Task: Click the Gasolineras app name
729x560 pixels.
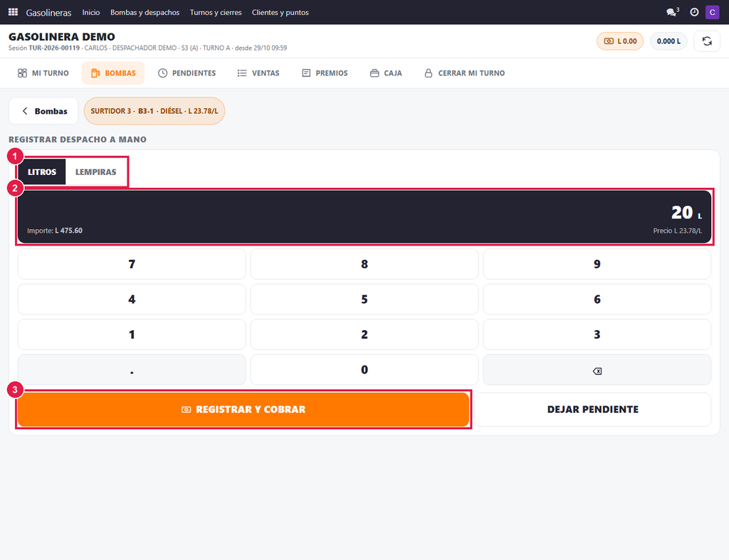Action: click(x=49, y=13)
